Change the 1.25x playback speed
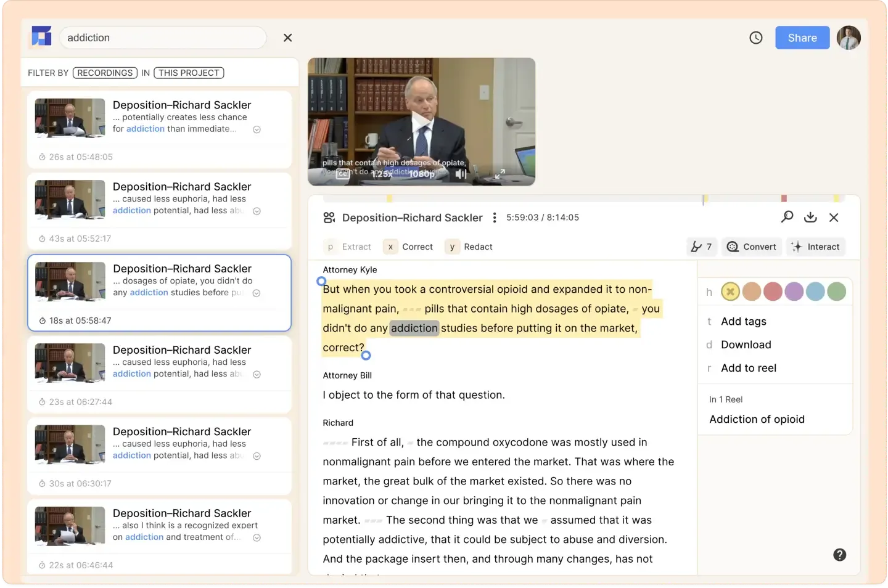Viewport: 888px width, 588px height. (x=382, y=174)
